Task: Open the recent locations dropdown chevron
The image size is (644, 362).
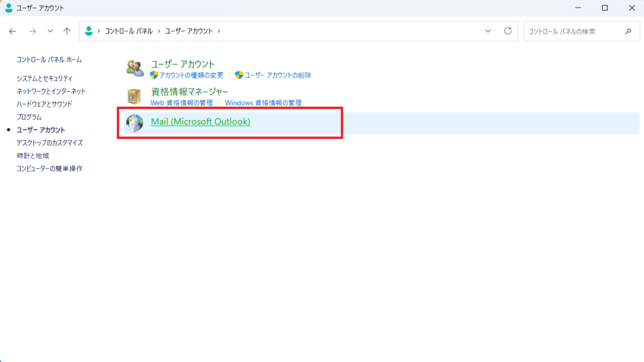Action: 50,31
